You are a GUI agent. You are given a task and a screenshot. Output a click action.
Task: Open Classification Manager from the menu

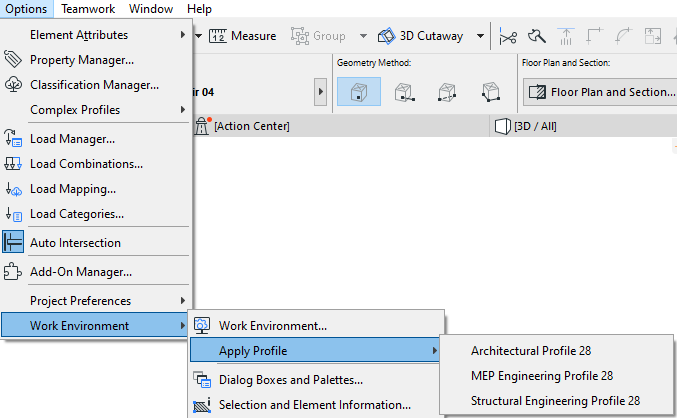point(95,85)
